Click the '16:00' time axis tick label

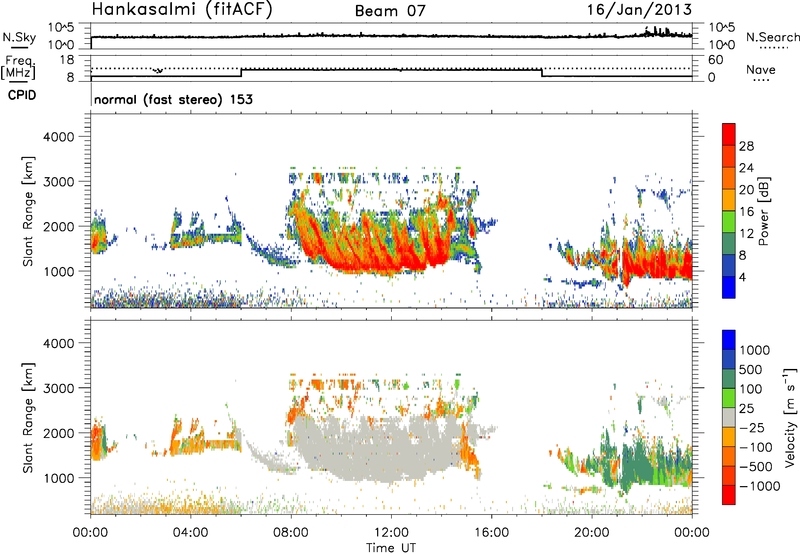click(x=492, y=533)
